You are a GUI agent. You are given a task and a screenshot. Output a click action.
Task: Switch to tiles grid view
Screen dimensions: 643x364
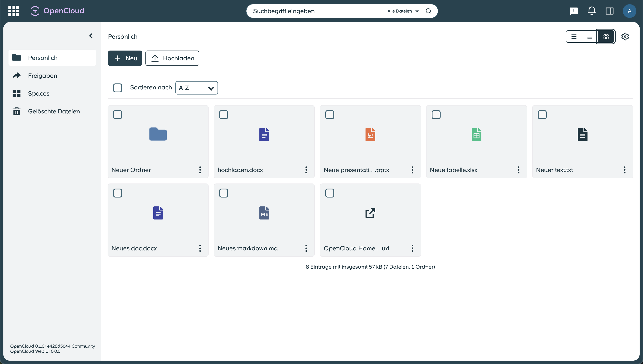(606, 37)
